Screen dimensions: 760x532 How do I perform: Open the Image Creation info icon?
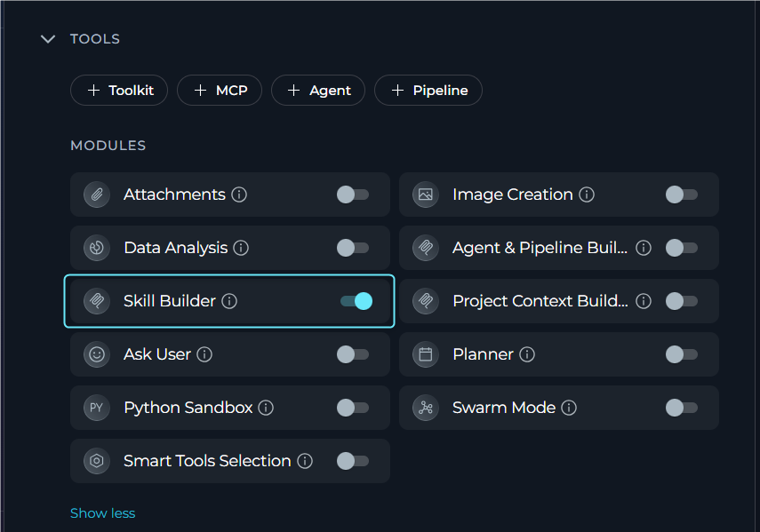coord(587,195)
